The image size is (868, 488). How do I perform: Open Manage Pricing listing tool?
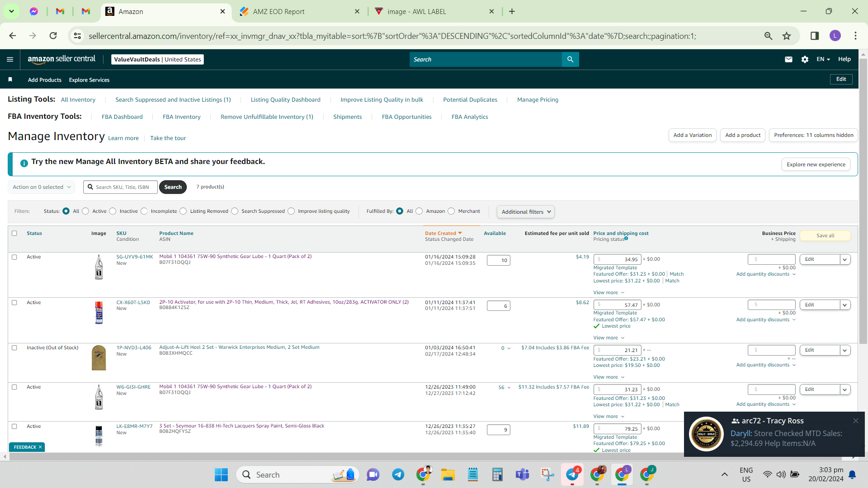[x=538, y=100]
